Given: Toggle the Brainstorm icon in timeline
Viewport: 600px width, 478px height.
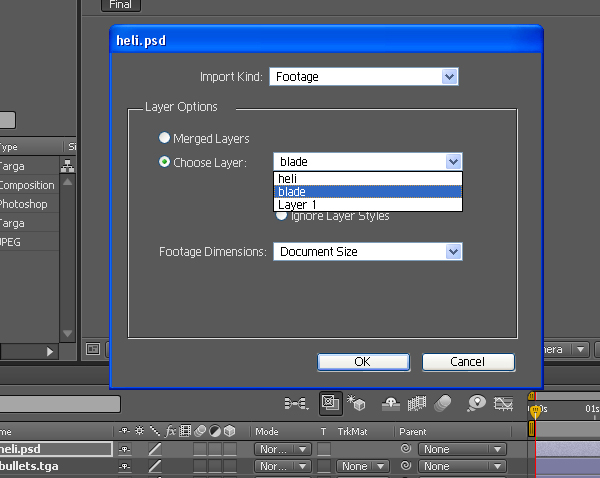Looking at the screenshot, I should pyautogui.click(x=476, y=403).
